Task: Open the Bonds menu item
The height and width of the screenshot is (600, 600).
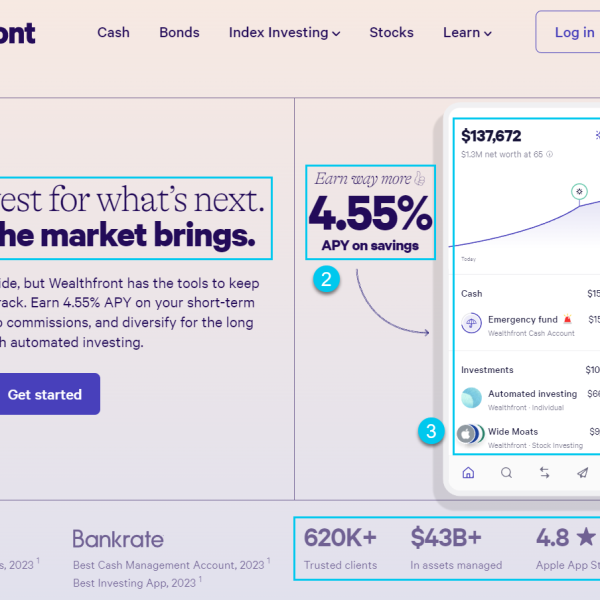Action: click(x=179, y=33)
